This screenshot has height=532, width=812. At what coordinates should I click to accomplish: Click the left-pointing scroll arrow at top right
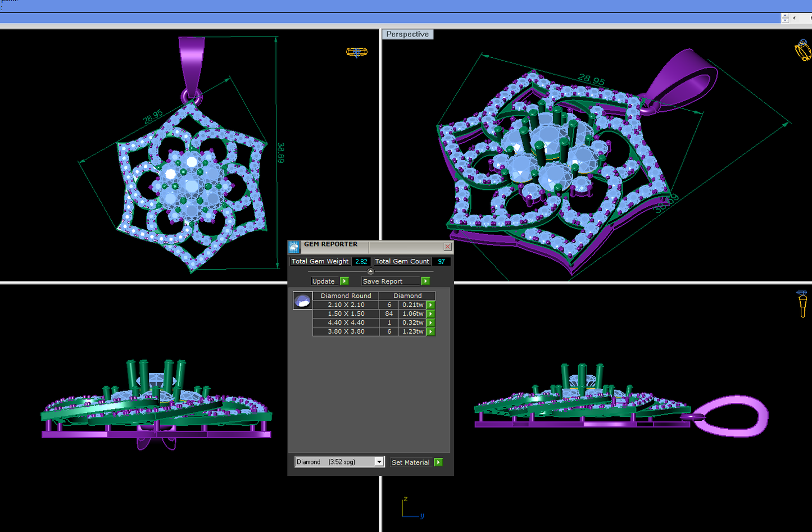[x=794, y=18]
